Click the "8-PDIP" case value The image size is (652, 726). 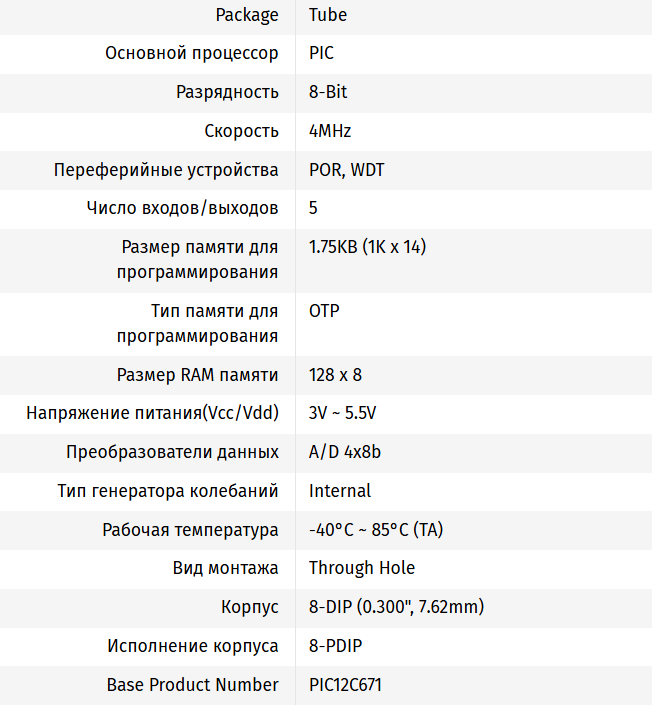tap(334, 646)
